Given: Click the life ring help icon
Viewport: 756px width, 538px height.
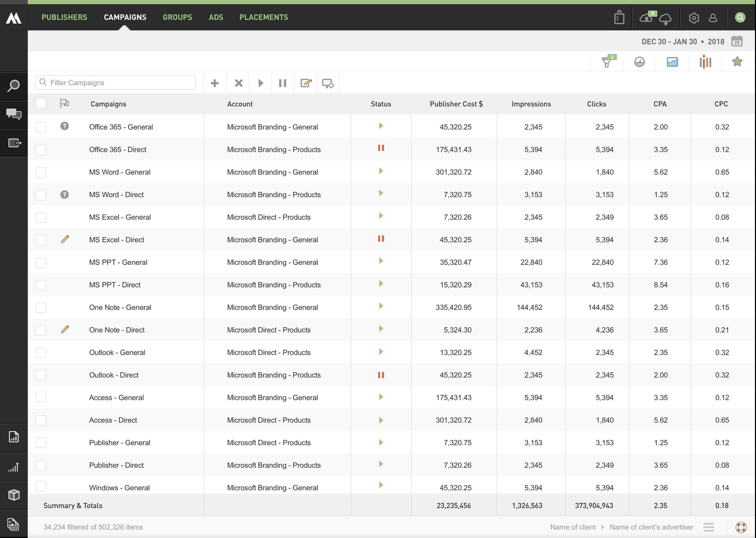Looking at the screenshot, I should 741,527.
